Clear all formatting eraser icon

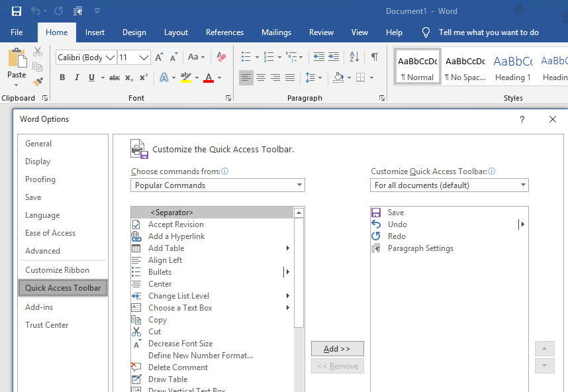point(221,57)
